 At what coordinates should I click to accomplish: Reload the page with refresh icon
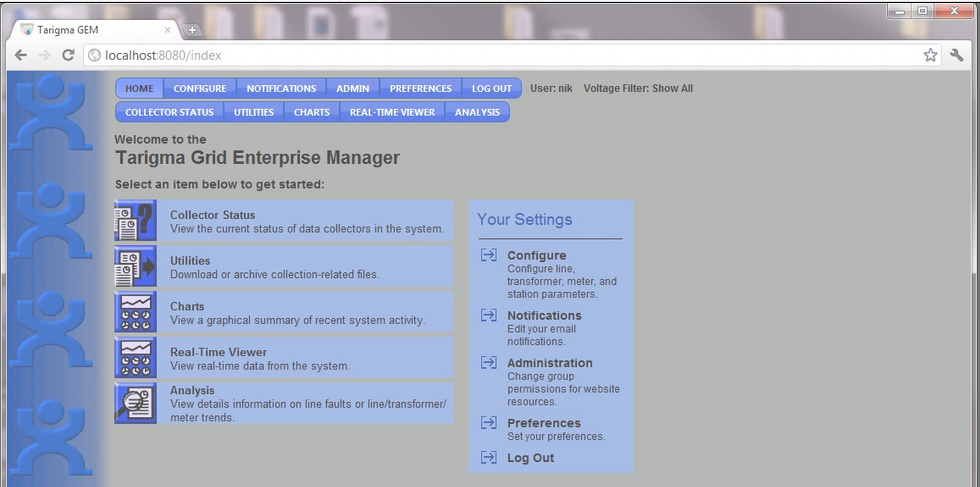tap(68, 55)
